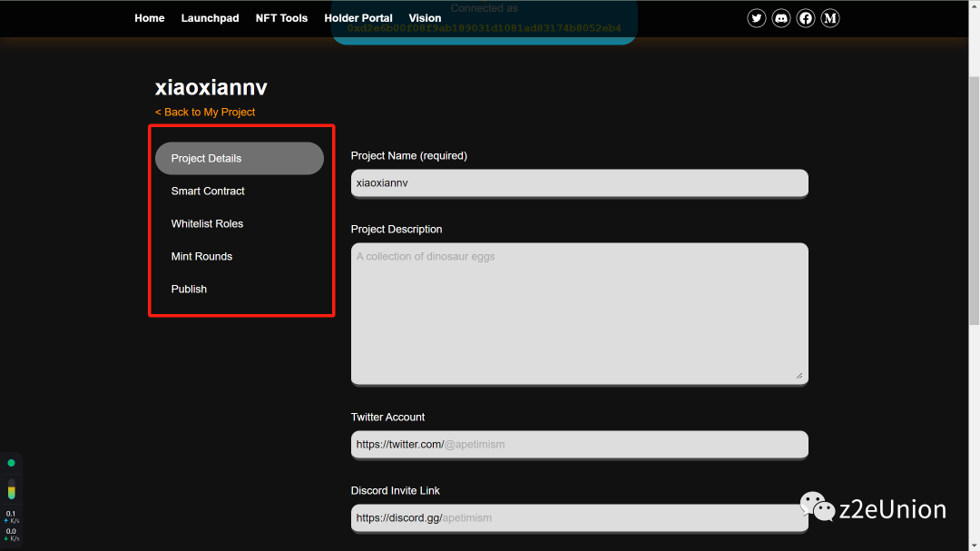Click the Project Name input field

click(x=579, y=182)
